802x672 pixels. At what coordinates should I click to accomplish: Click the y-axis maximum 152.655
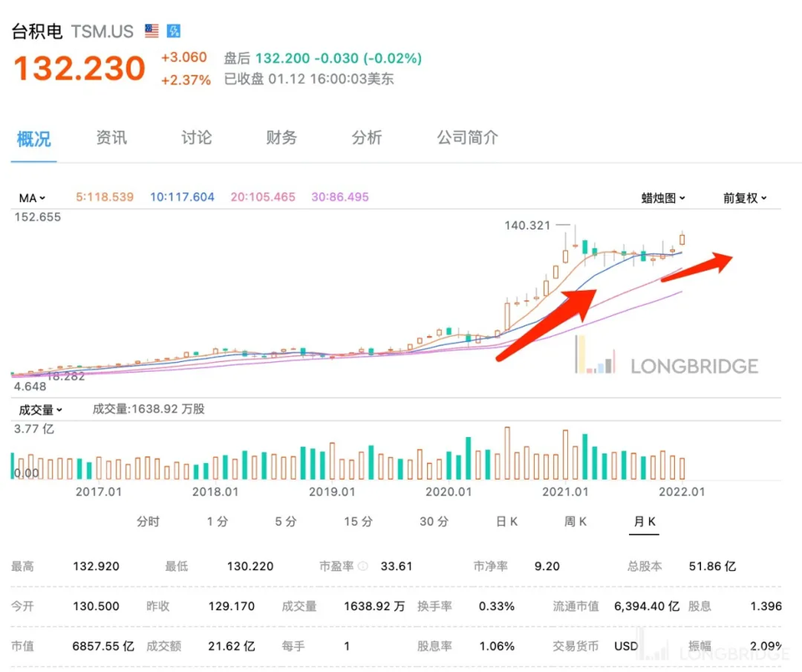38,217
